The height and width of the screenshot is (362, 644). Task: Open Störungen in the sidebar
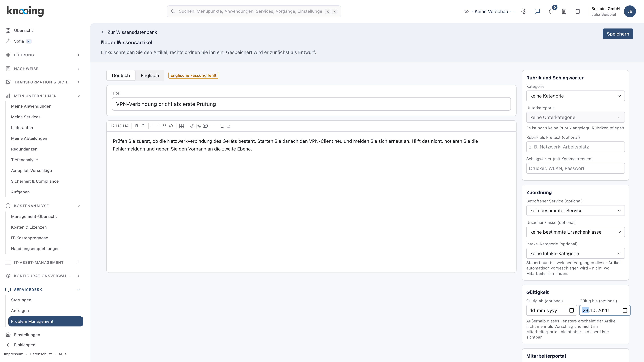(21, 300)
